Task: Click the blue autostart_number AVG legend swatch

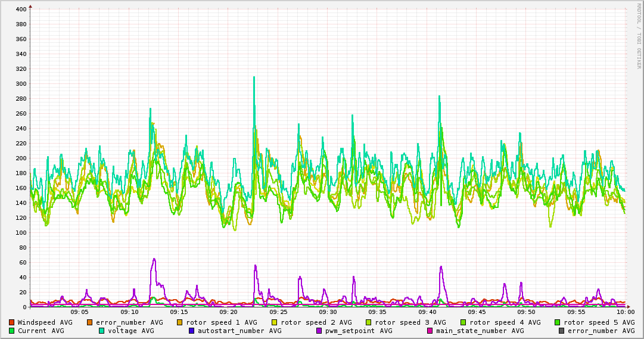Action: [192, 331]
